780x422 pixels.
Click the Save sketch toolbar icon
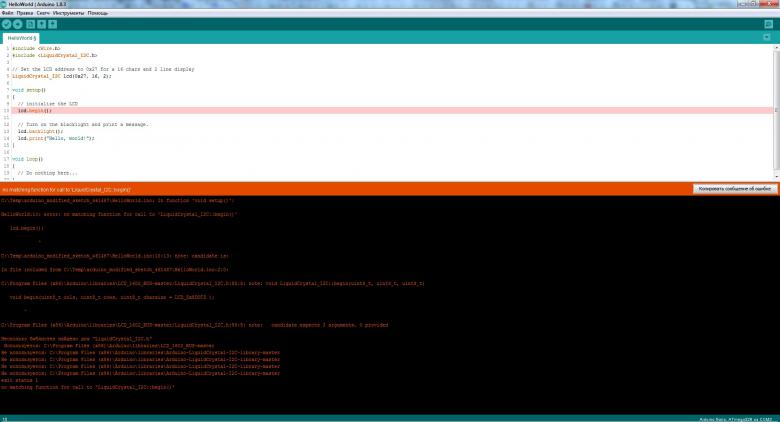(52, 23)
